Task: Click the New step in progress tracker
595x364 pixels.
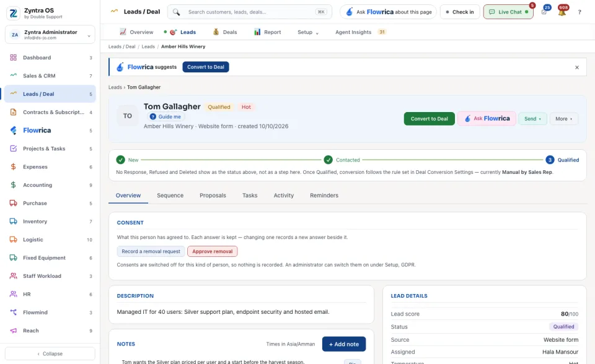Action: (128, 160)
